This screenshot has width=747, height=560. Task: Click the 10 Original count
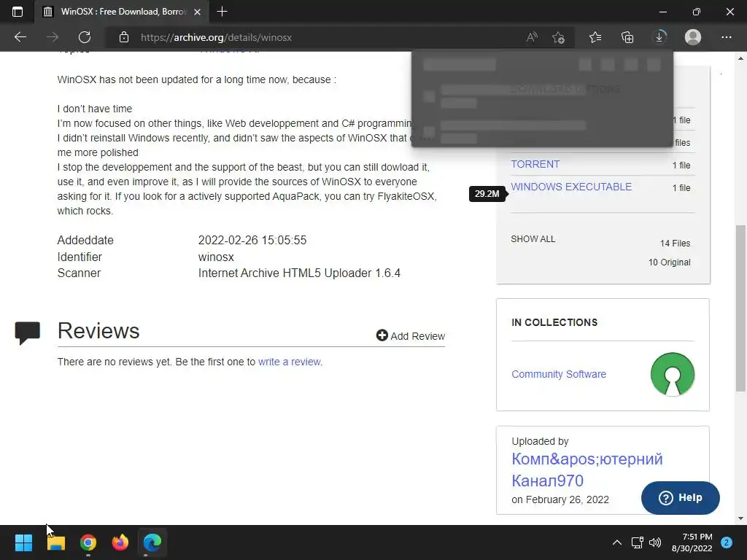(669, 262)
